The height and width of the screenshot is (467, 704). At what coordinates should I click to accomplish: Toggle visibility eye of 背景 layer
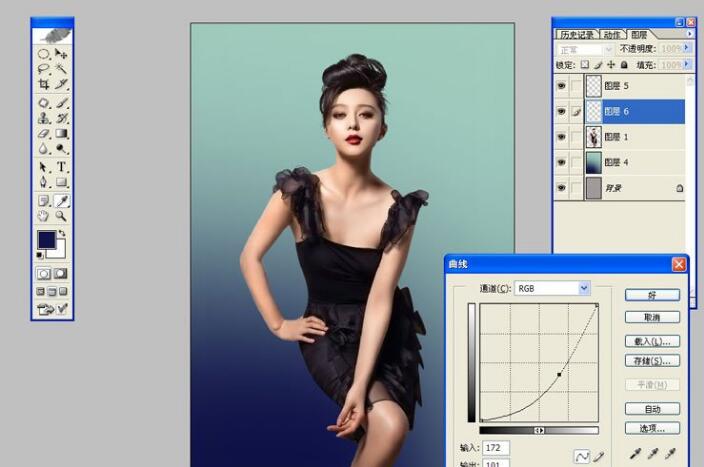[561, 188]
